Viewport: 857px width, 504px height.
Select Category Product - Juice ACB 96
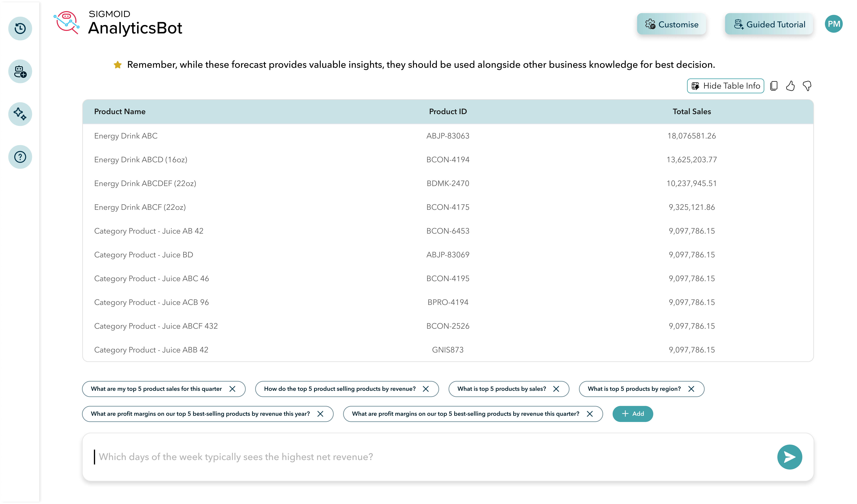point(152,303)
